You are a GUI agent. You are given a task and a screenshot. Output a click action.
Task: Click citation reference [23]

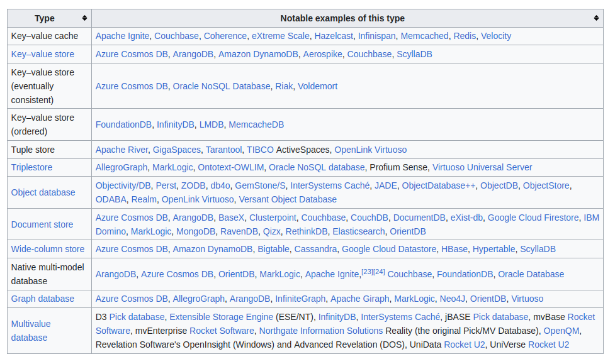(367, 272)
